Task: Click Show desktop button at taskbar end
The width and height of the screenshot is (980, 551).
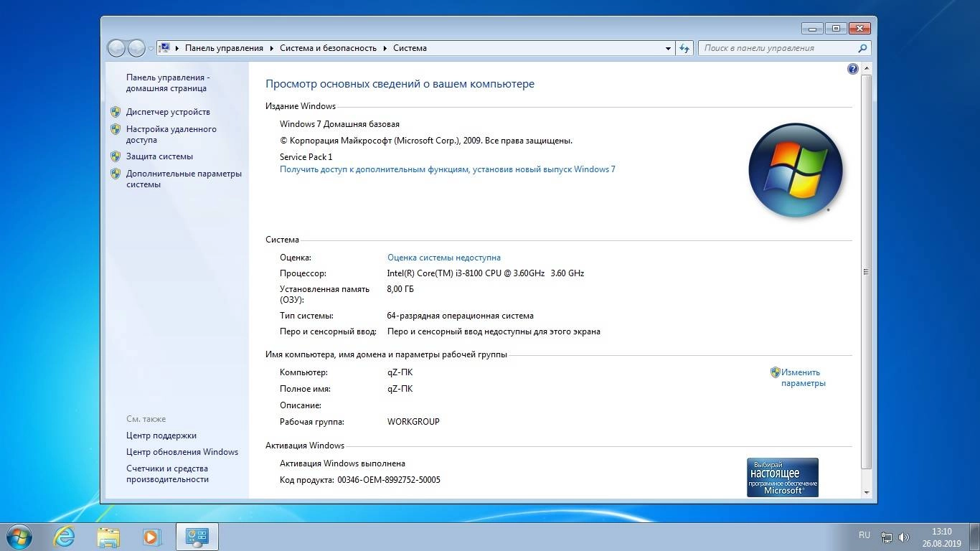Action: point(974,537)
